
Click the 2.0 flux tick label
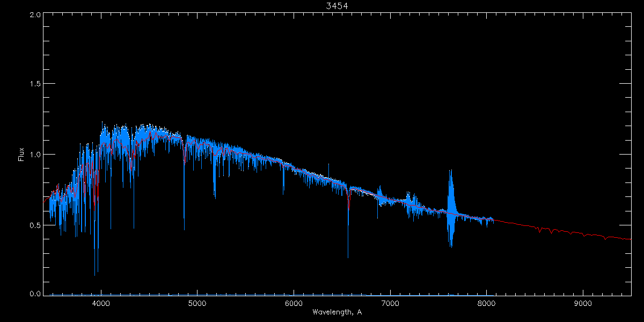click(35, 15)
